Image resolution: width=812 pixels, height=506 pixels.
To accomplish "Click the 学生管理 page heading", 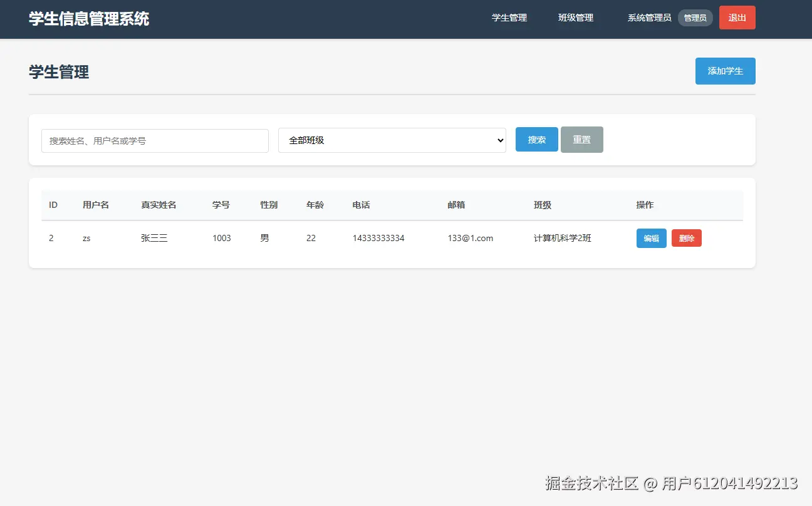I will click(x=58, y=71).
